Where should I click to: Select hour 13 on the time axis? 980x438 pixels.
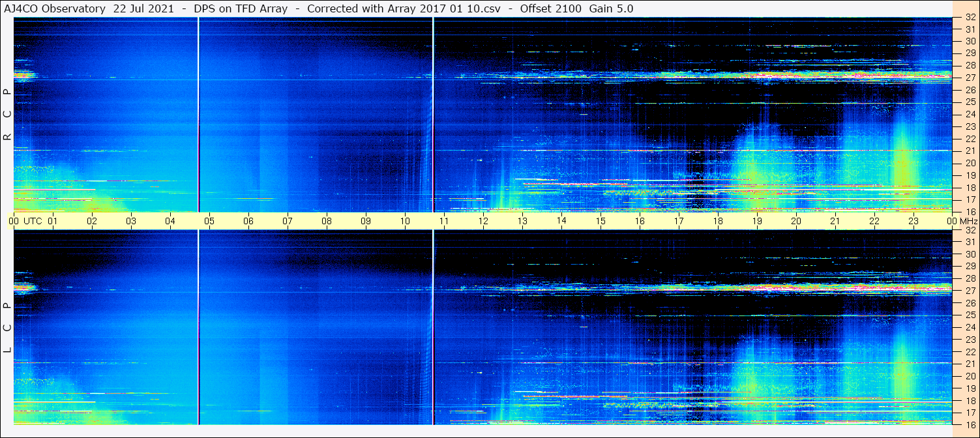pos(522,221)
